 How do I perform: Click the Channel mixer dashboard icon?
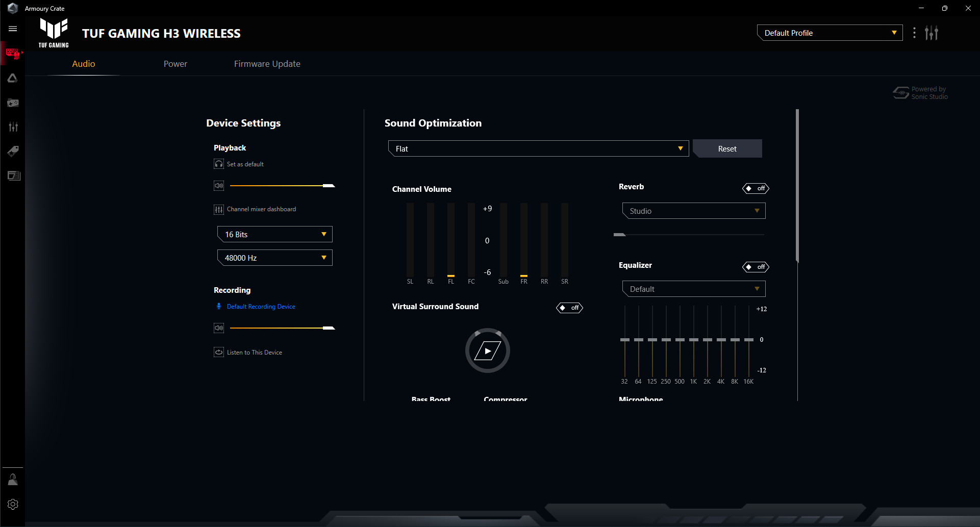tap(219, 209)
